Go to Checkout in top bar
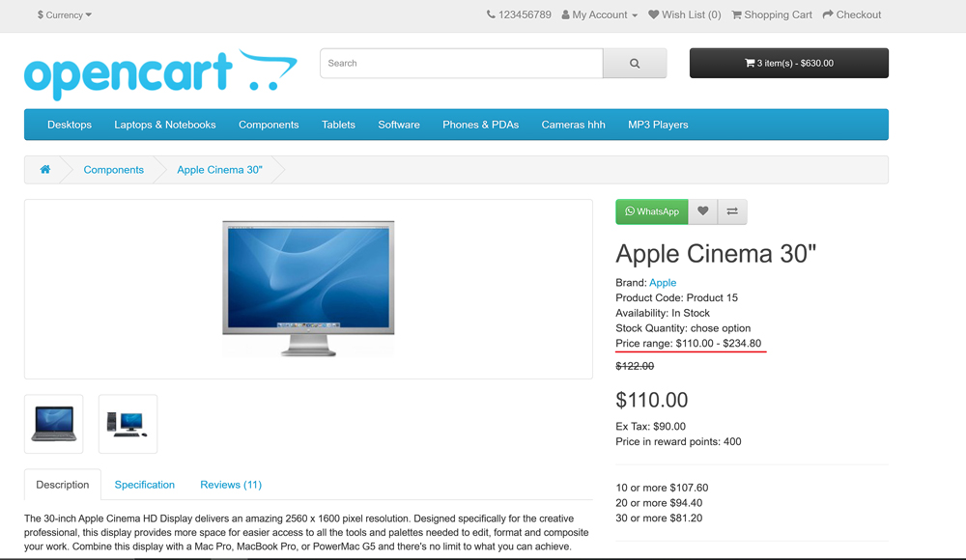 point(852,14)
